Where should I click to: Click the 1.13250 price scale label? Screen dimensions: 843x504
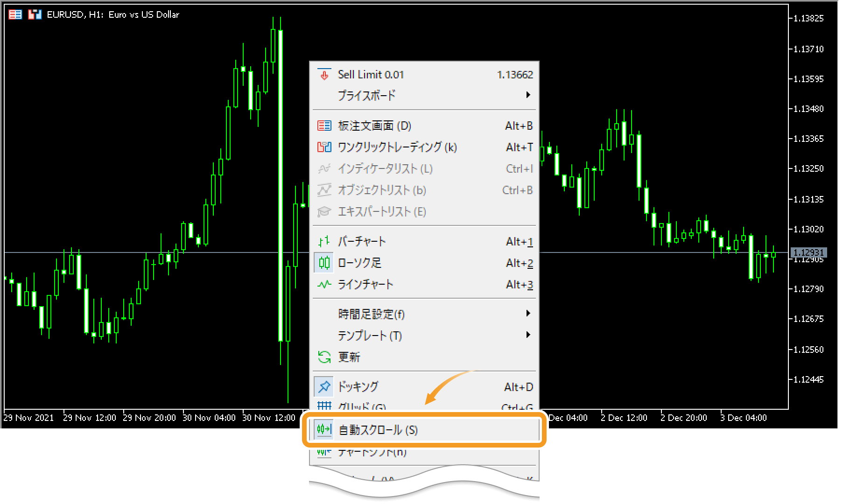808,168
